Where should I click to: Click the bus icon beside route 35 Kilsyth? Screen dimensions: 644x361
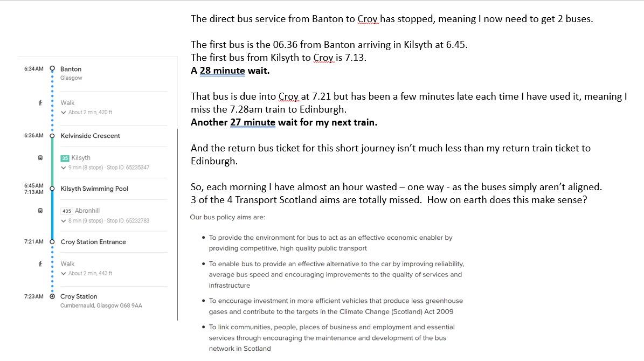(x=40, y=158)
